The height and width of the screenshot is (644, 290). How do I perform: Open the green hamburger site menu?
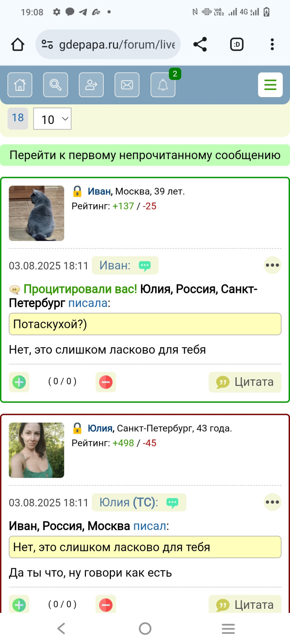coord(270,85)
